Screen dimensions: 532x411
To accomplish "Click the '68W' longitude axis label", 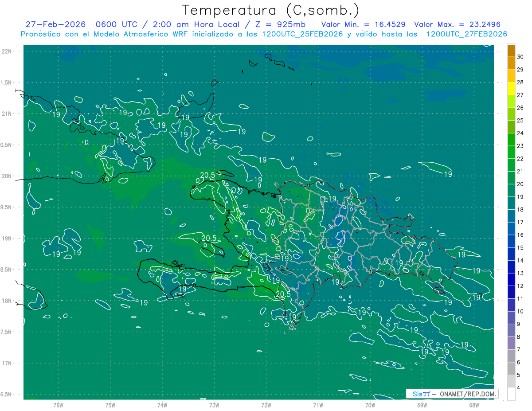I will click(474, 405).
